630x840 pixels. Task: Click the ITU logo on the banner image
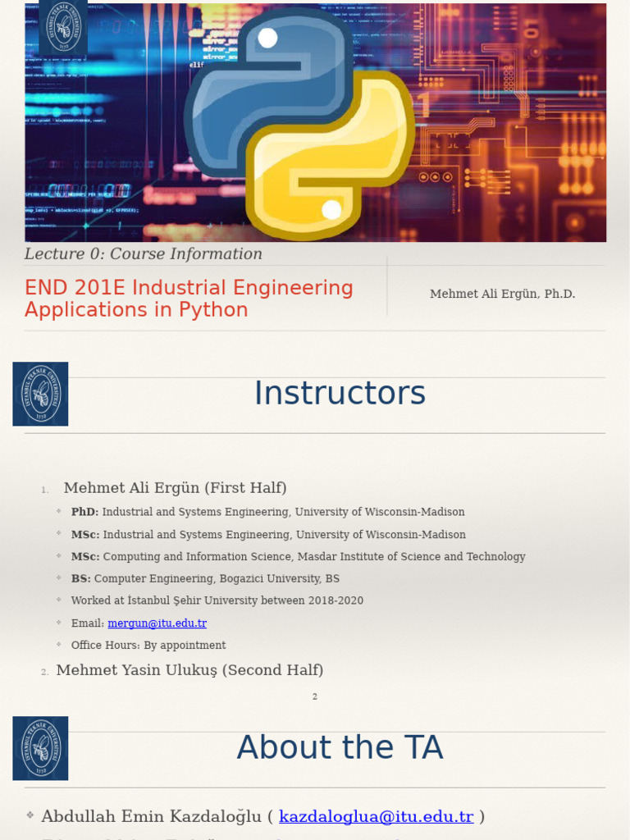(63, 27)
